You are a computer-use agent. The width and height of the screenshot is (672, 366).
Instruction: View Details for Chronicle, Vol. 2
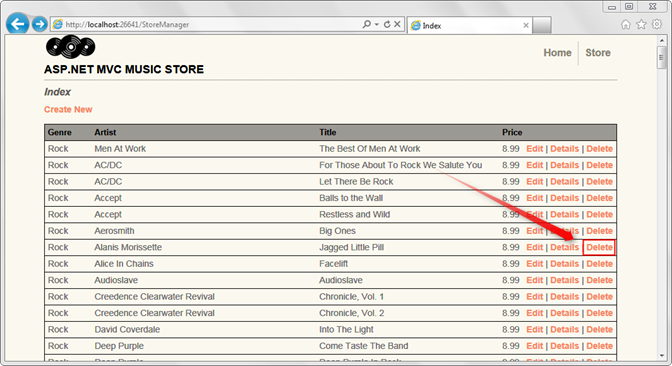(564, 313)
